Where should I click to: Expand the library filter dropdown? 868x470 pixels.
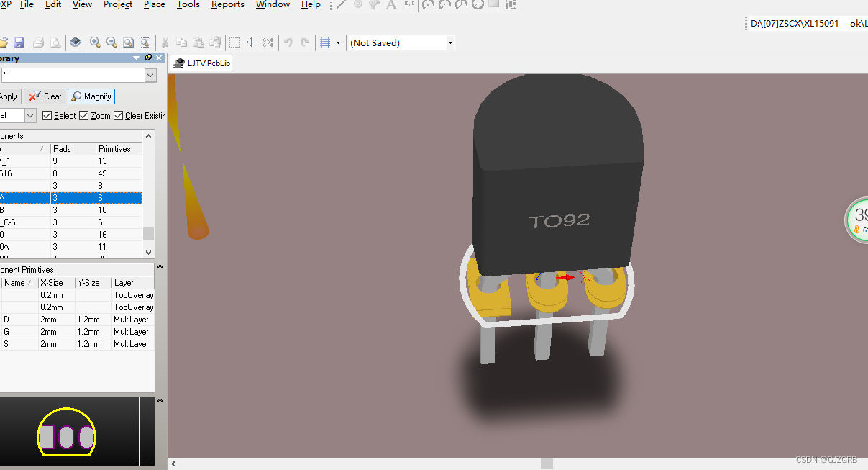pos(150,75)
